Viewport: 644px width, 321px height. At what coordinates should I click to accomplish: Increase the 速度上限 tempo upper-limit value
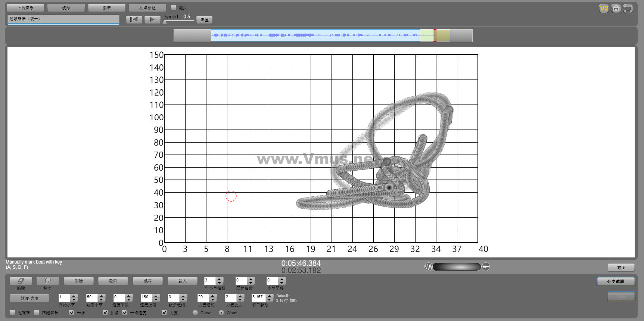point(156,296)
